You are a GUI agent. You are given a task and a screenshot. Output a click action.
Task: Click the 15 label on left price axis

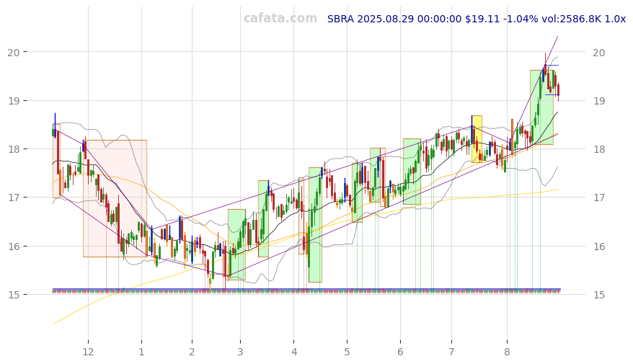tap(13, 295)
